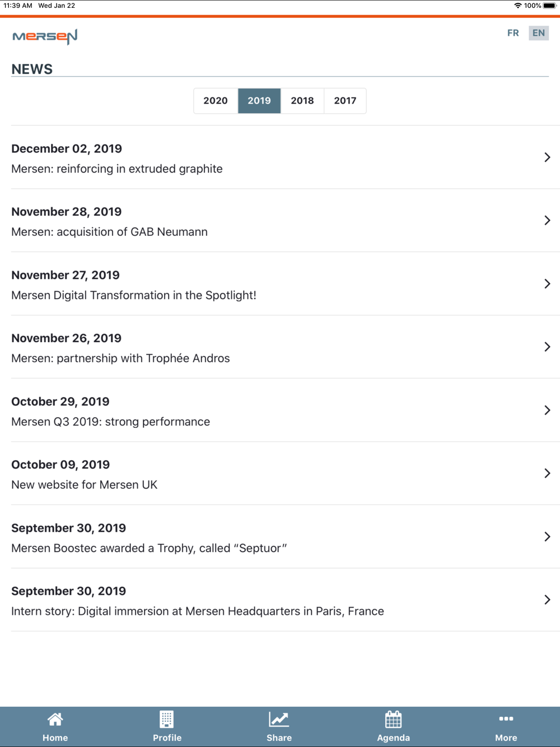Expand the December 02, 2019 article chevron

pos(547,157)
